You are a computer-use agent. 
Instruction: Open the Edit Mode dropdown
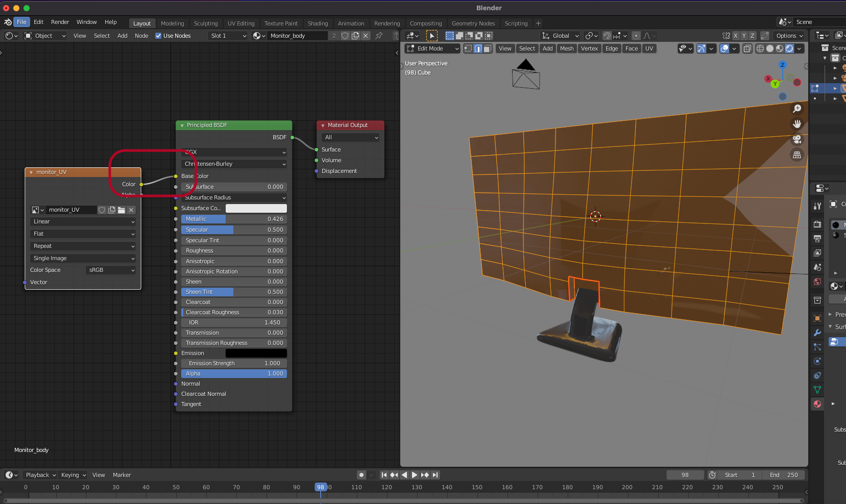click(432, 48)
